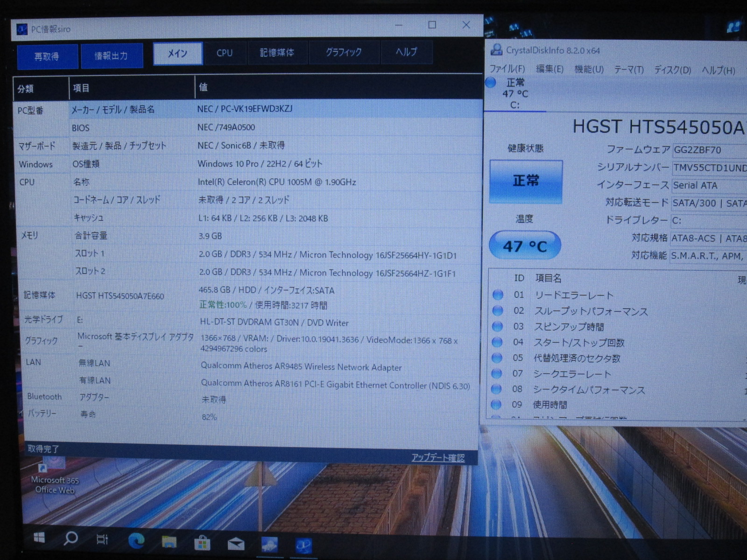
Task: Open Microsoft Store from the taskbar
Action: (x=202, y=543)
